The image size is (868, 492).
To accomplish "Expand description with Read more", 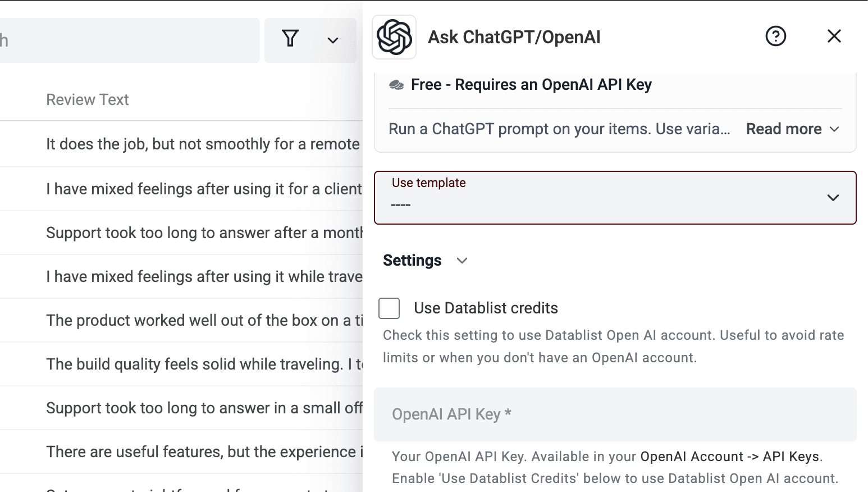I will (x=793, y=129).
